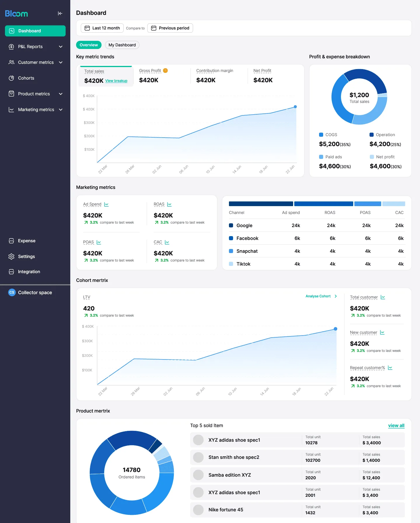Open the Ad Spend trend chart icon
This screenshot has width=420, height=523.
tap(106, 204)
